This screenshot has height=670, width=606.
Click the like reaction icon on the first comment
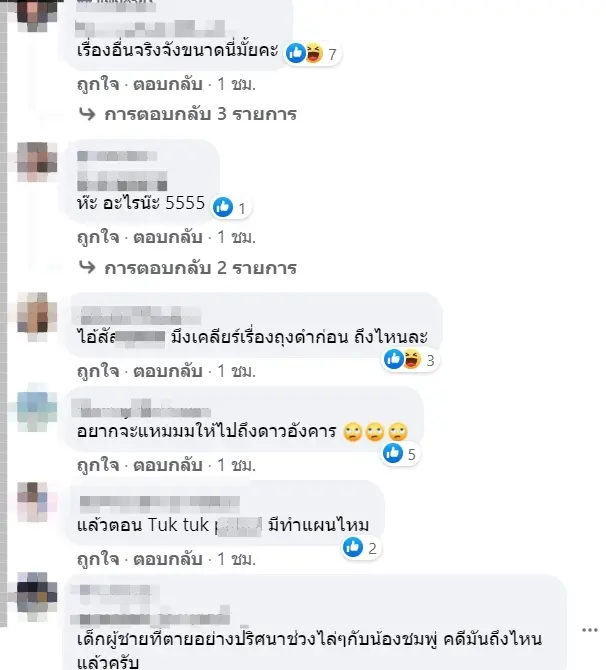click(295, 53)
